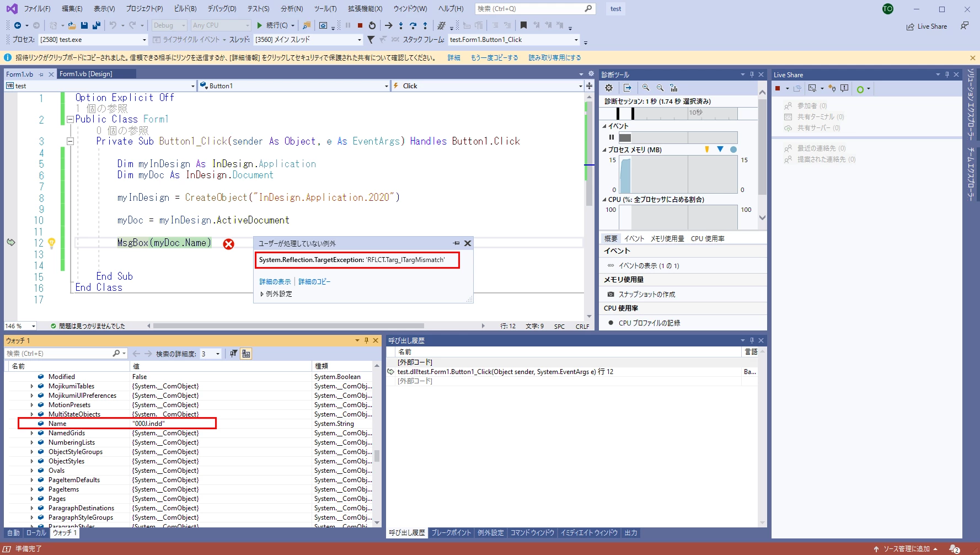980x555 pixels.
Task: Click the lightbulb quick action on line 12
Action: (x=52, y=243)
